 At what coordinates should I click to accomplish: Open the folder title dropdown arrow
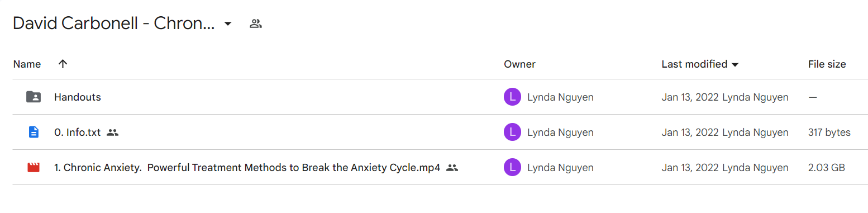[228, 24]
